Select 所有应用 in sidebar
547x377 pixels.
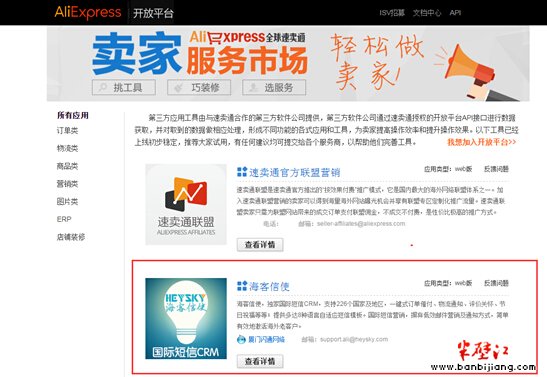click(73, 115)
